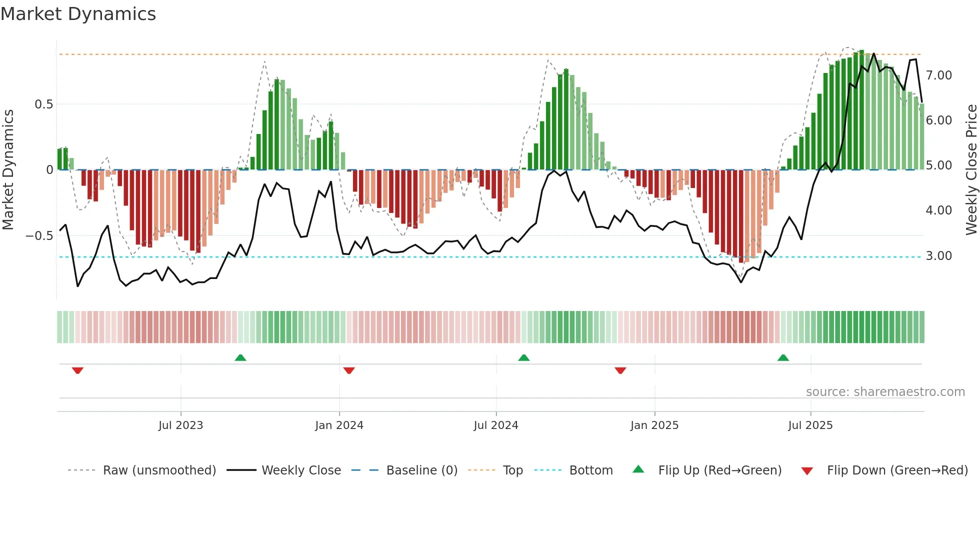Click the Weekly Close Price axis title
Screen dimensions: 980x551
click(971, 170)
